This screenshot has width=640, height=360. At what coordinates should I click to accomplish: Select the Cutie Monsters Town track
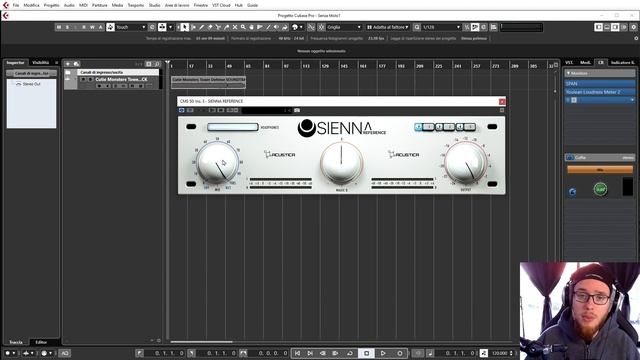[x=121, y=80]
